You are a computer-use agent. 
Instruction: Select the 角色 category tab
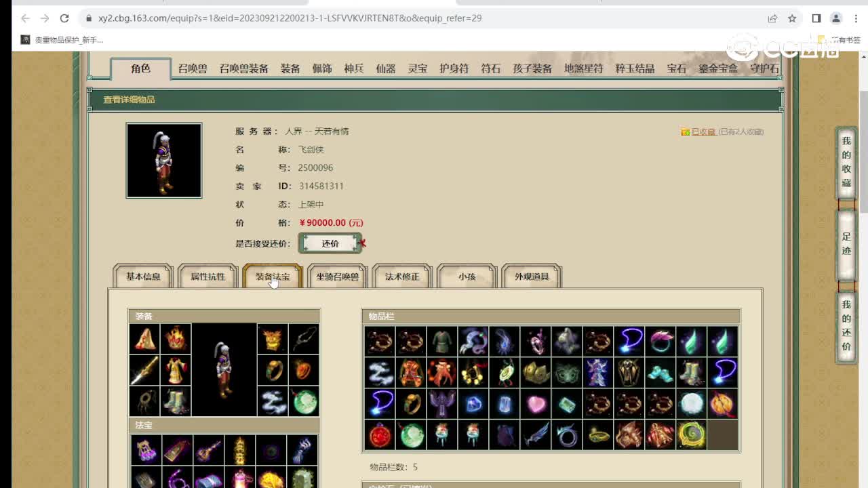(141, 68)
